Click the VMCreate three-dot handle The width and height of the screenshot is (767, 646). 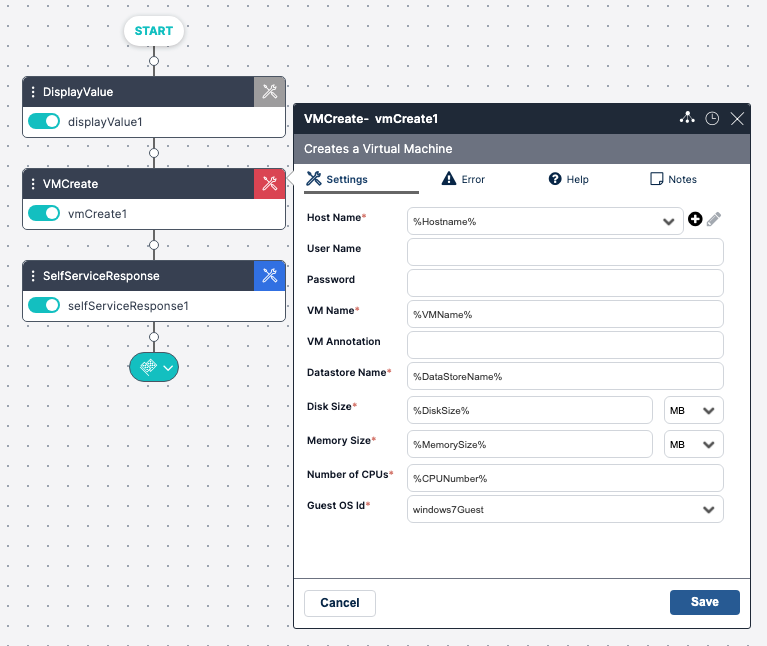33,183
